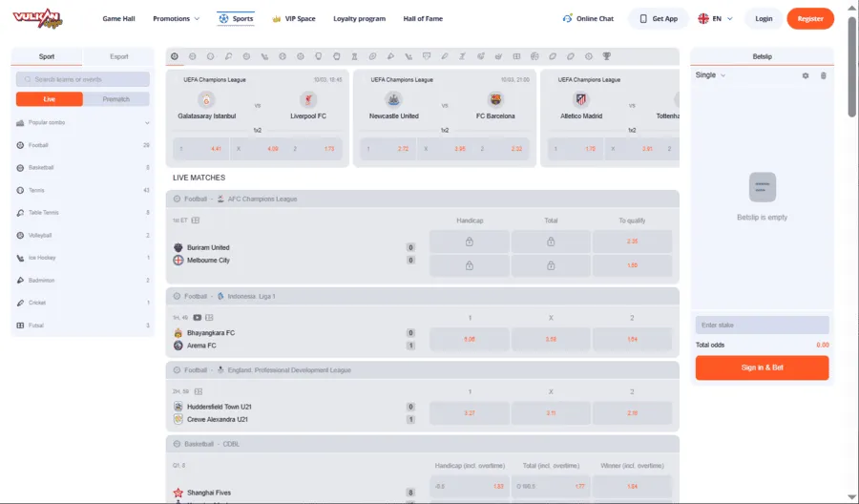859x504 pixels.
Task: Select Buriram United To qualify odds 2.35
Action: pos(632,241)
